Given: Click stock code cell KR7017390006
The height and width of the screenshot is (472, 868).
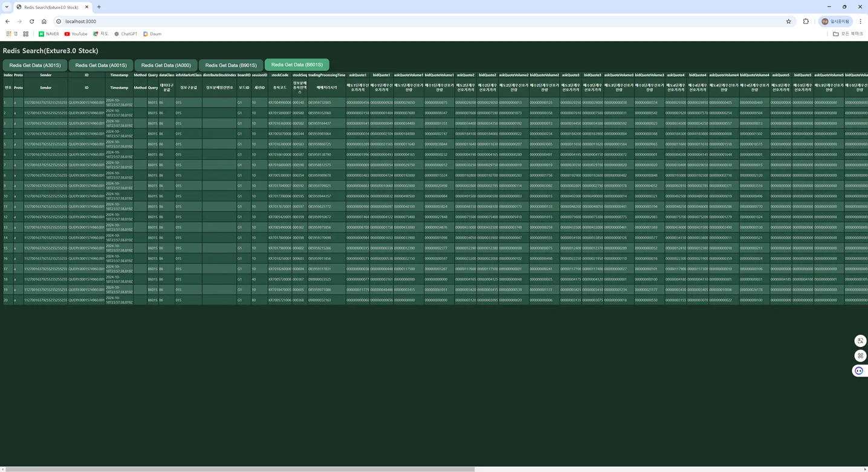Looking at the screenshot, I should [x=280, y=196].
